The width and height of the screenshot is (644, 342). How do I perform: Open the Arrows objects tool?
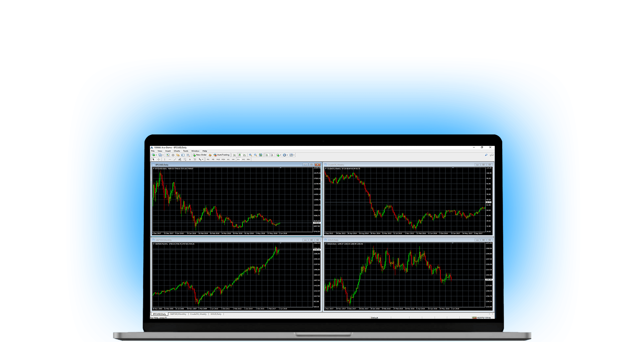200,159
